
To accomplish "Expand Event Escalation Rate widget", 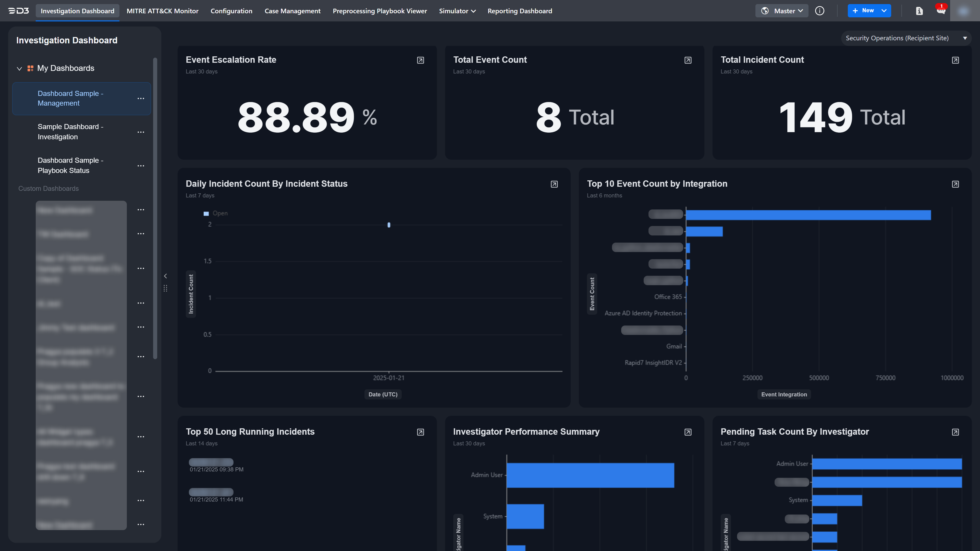I will 420,60.
